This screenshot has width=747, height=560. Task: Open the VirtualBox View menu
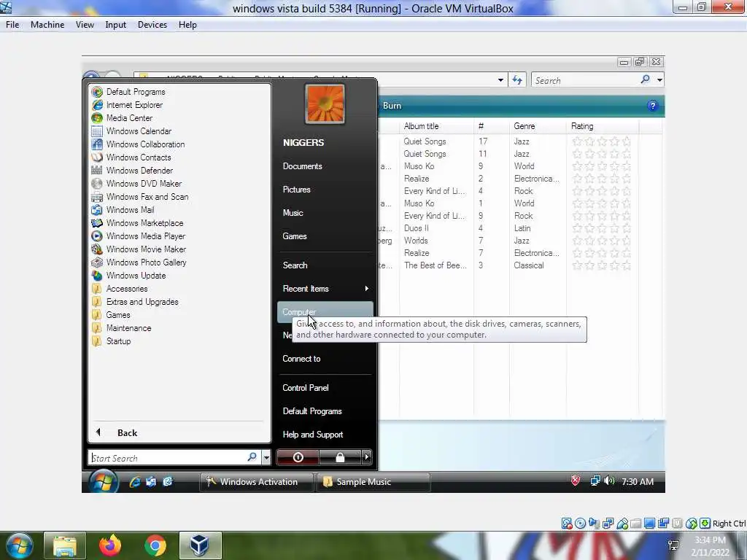tap(85, 25)
